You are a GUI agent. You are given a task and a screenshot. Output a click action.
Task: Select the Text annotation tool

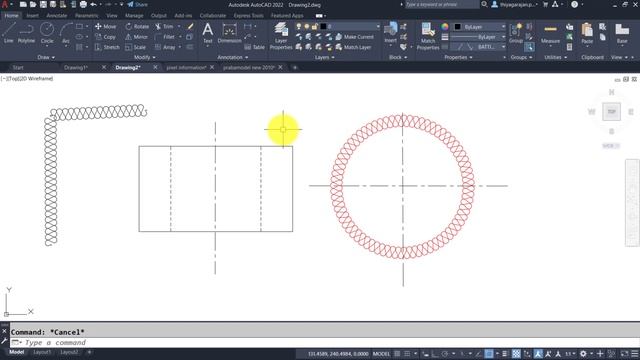tap(207, 33)
